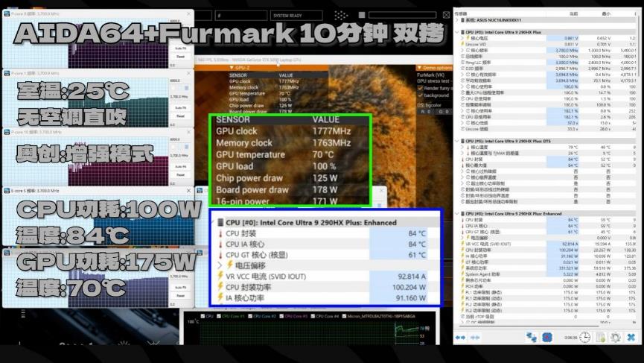The width and height of the screenshot is (644, 363).
Task: Click the blue chip icon in HWiNFO toolbar
Action: click(x=546, y=338)
